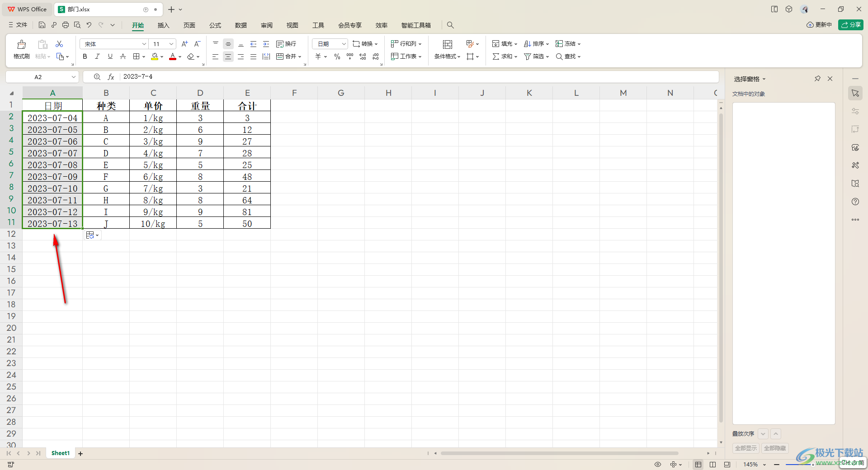Open the font name dropdown (宋体)
The width and height of the screenshot is (868, 470).
(144, 44)
